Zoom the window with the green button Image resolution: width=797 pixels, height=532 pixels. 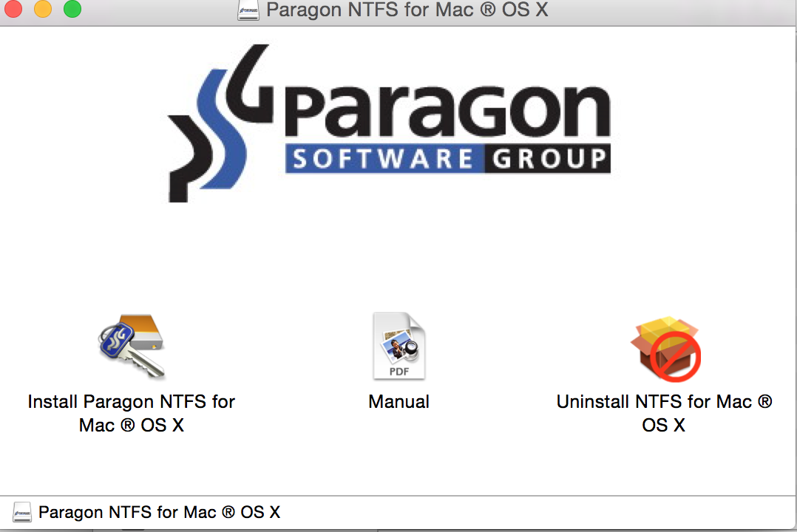[x=72, y=9]
